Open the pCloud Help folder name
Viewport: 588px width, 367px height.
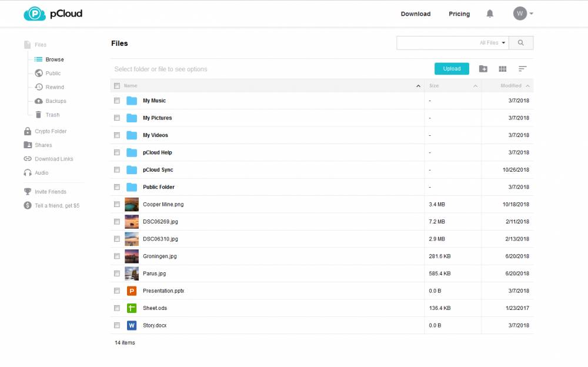pos(157,152)
